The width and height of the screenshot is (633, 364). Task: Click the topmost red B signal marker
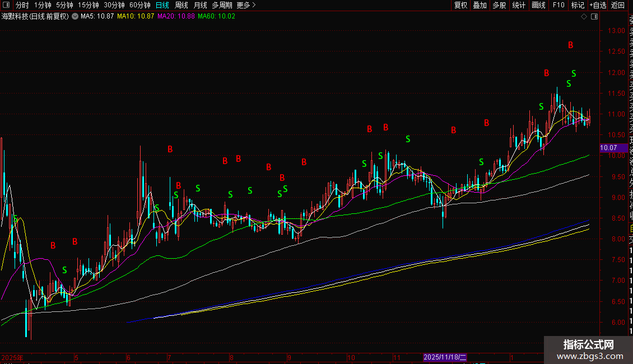tap(571, 45)
